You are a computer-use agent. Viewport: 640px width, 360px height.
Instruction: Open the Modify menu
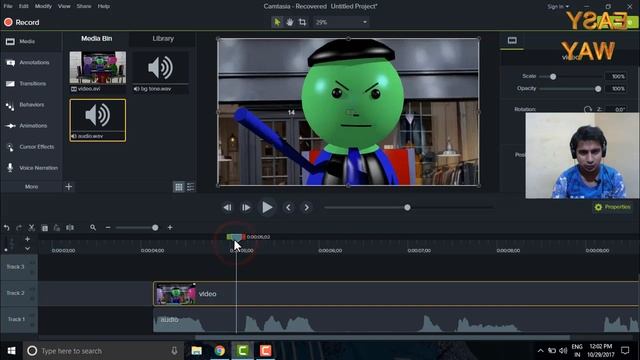[x=43, y=6]
